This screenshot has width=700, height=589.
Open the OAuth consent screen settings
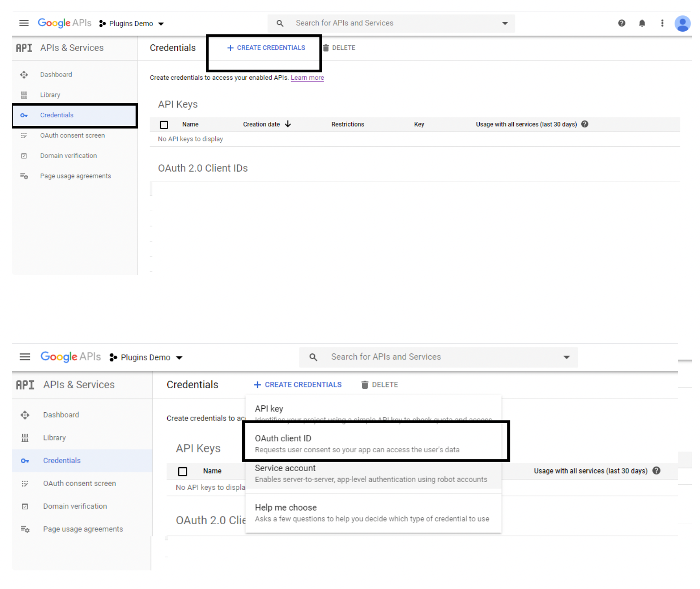[x=72, y=135]
